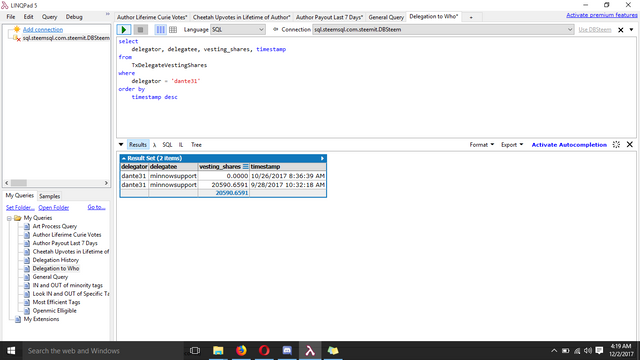The height and width of the screenshot is (360, 640).
Task: Open the Debug menu
Action: [74, 17]
